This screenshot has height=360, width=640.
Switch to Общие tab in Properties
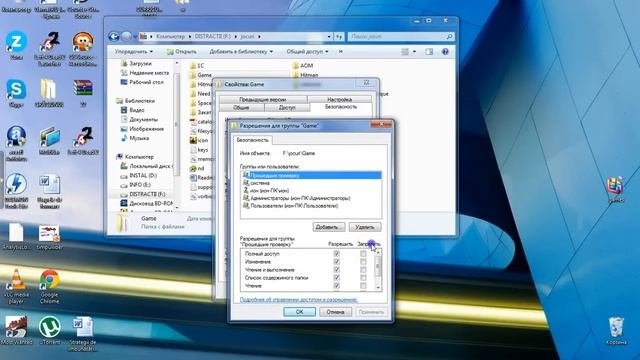tap(241, 107)
